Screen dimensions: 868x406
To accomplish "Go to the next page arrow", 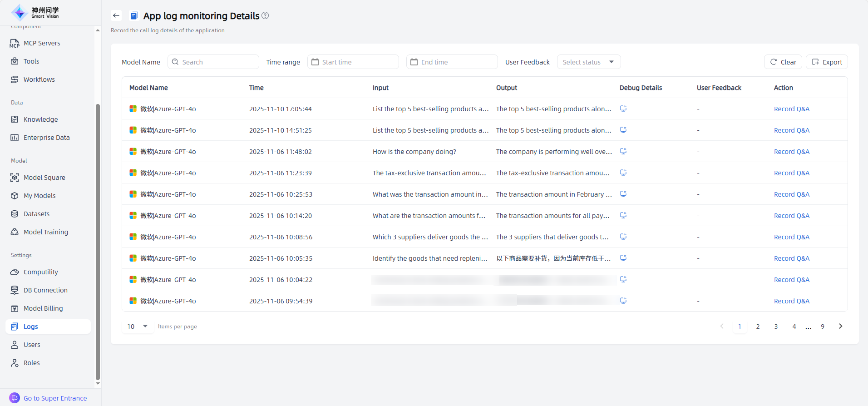I will coord(840,326).
